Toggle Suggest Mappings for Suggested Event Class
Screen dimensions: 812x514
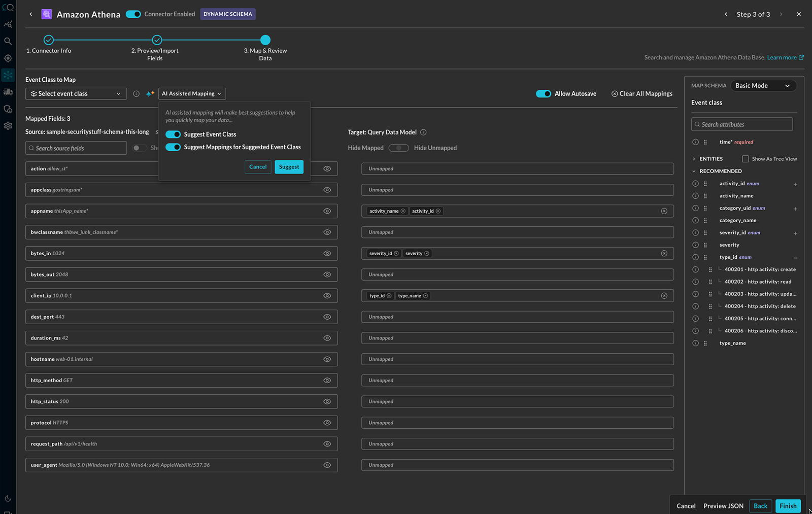[173, 147]
